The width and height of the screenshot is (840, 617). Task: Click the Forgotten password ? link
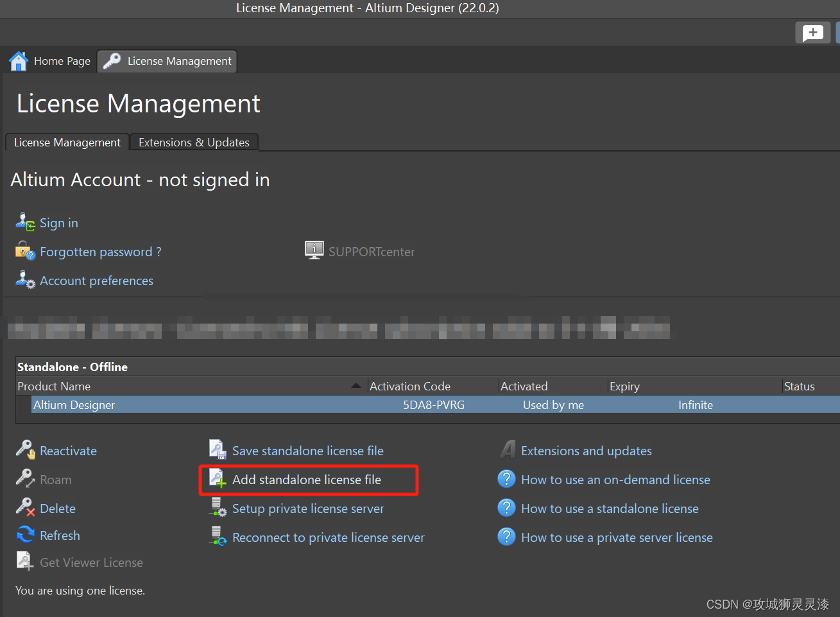coord(101,252)
